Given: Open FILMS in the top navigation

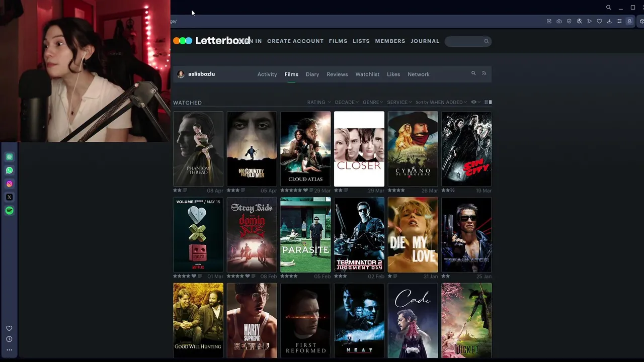Looking at the screenshot, I should (x=338, y=41).
